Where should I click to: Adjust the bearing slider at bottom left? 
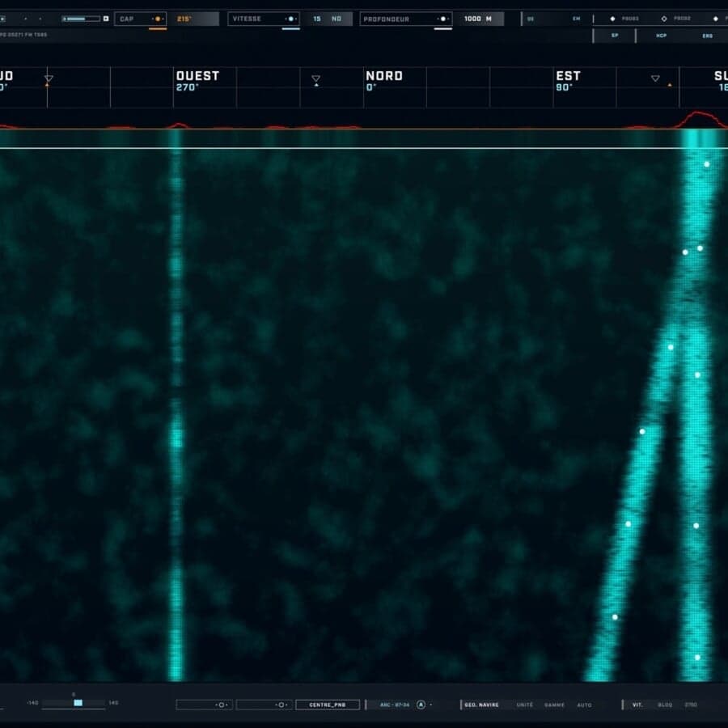coord(77,705)
